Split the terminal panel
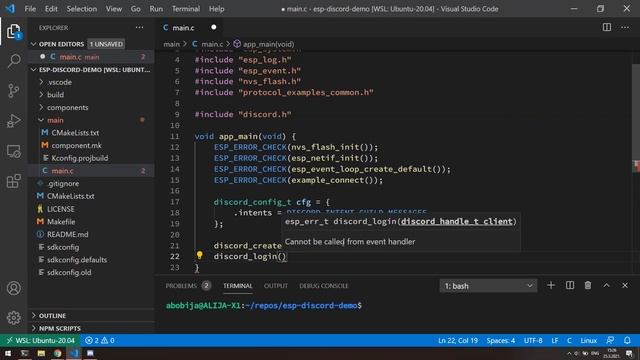The width and height of the screenshot is (640, 360). (x=570, y=285)
